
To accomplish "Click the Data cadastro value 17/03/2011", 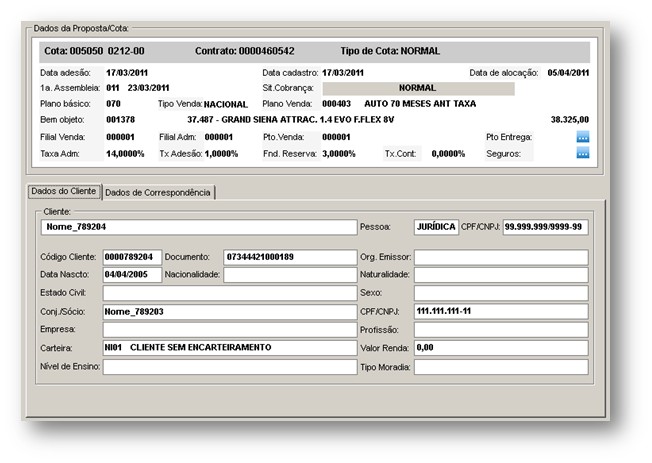I will [x=343, y=73].
